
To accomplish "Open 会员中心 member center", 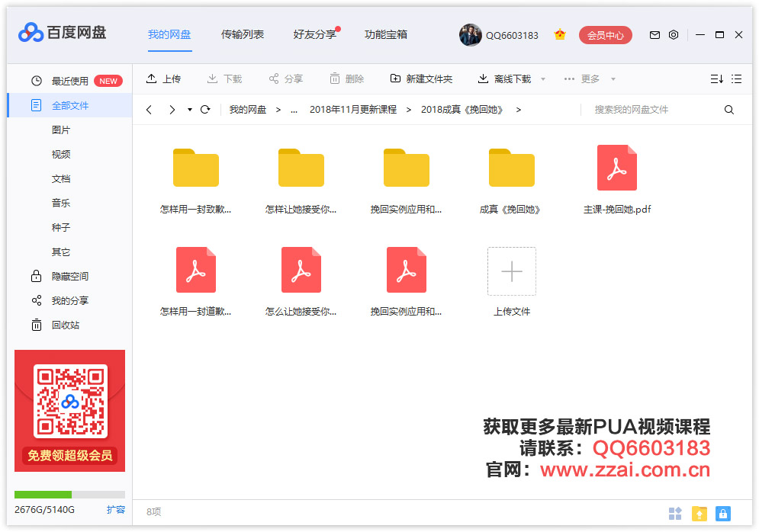I will point(606,35).
